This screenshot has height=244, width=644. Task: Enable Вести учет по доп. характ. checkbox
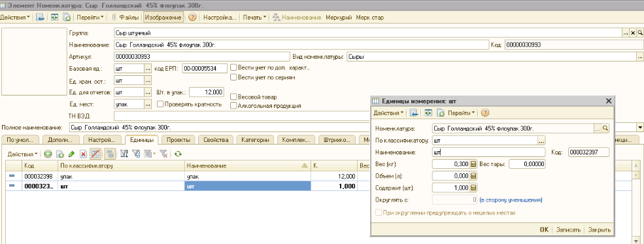click(x=233, y=67)
